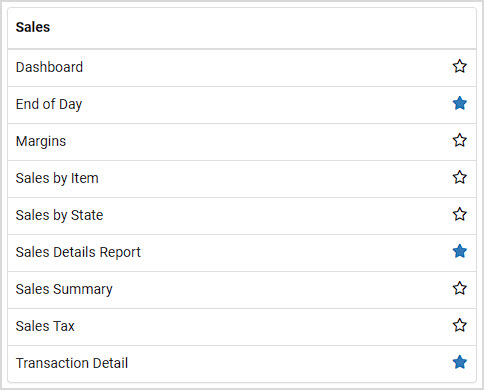484x390 pixels.
Task: Select the Margins report entry
Action: [41, 141]
